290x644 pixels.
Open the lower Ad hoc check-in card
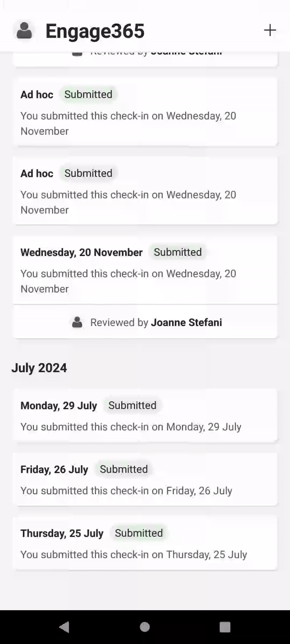point(145,191)
